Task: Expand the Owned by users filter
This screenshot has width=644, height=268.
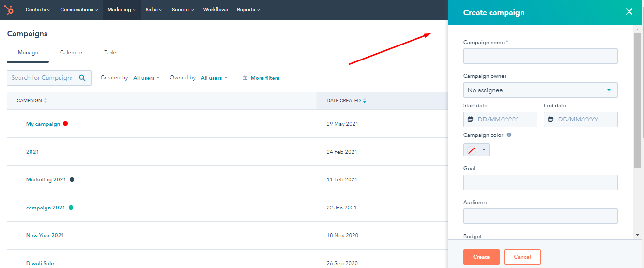Action: coord(214,78)
